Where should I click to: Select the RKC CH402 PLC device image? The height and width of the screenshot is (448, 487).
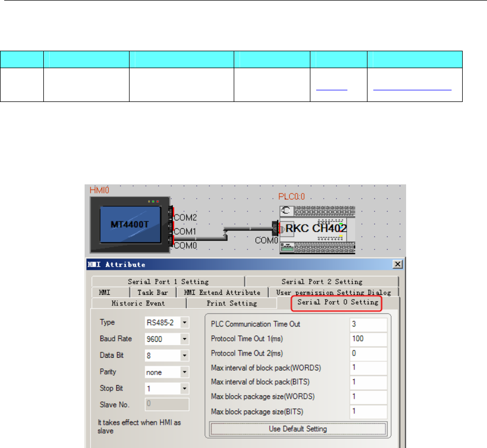(317, 230)
